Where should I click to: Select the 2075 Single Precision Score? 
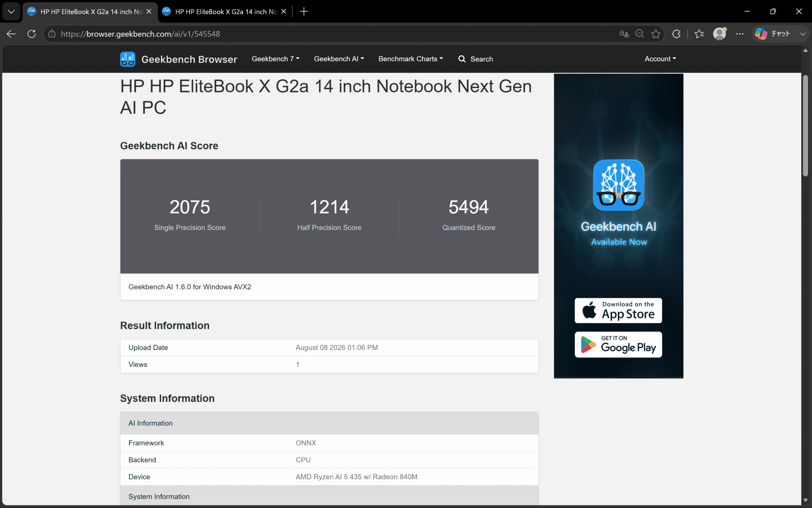point(190,207)
